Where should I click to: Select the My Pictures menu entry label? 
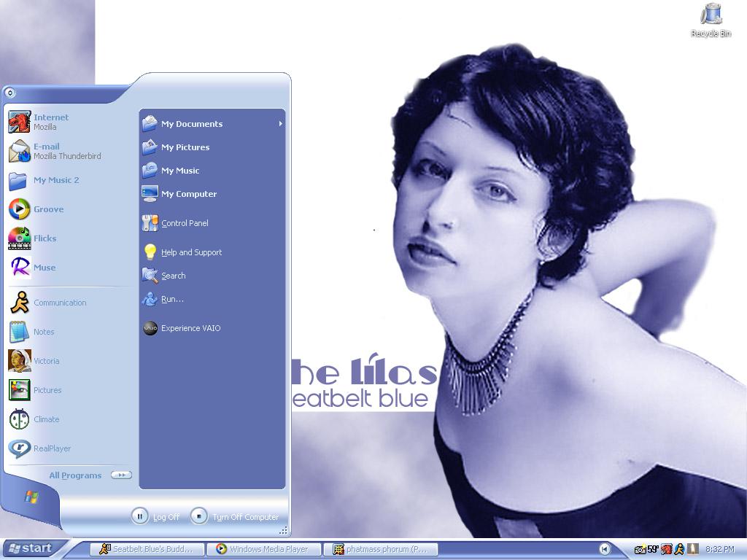[x=185, y=147]
